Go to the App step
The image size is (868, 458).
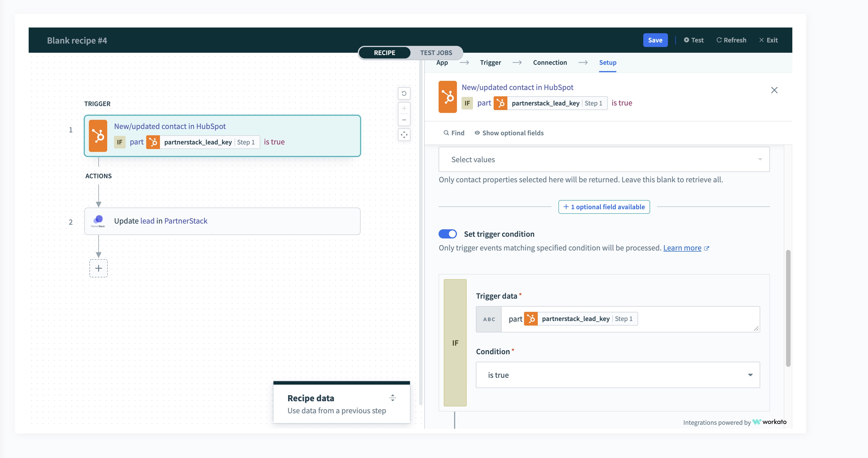tap(442, 62)
